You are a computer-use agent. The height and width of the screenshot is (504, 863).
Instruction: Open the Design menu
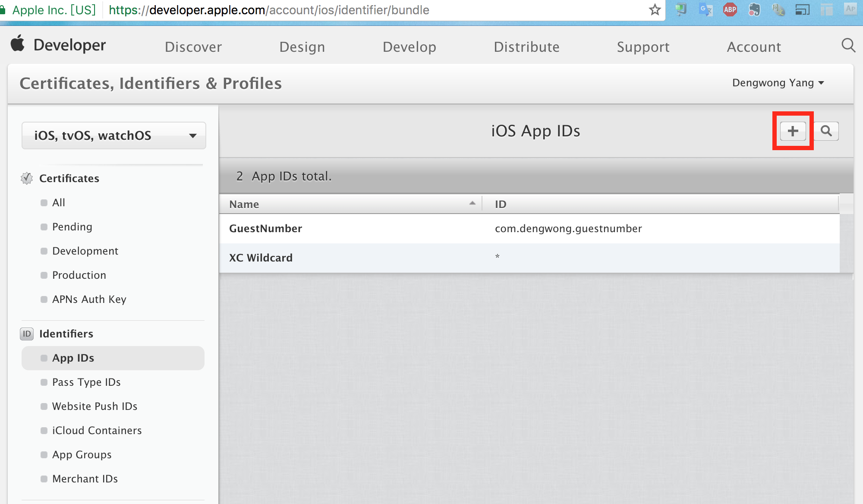tap(302, 47)
